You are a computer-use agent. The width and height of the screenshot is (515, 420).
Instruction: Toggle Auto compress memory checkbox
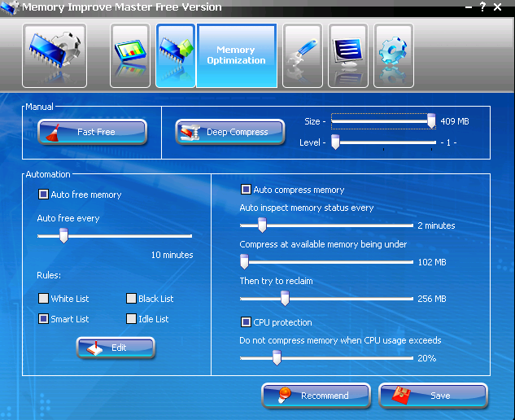click(246, 190)
